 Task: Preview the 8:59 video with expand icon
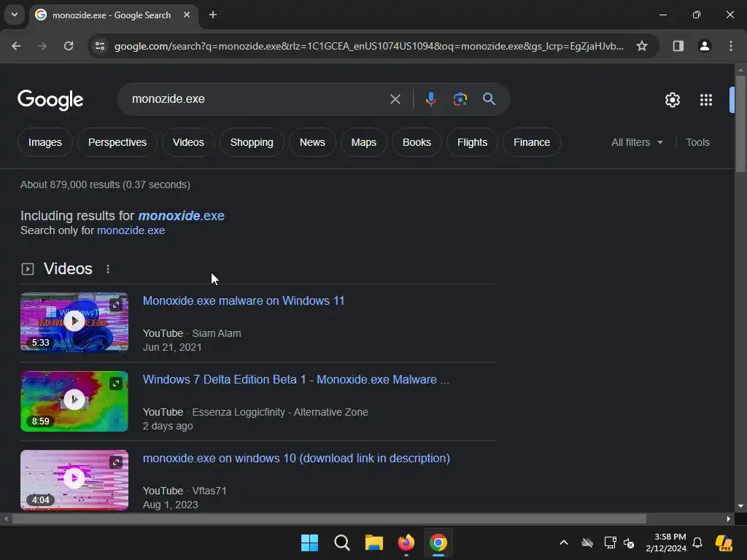pyautogui.click(x=116, y=384)
